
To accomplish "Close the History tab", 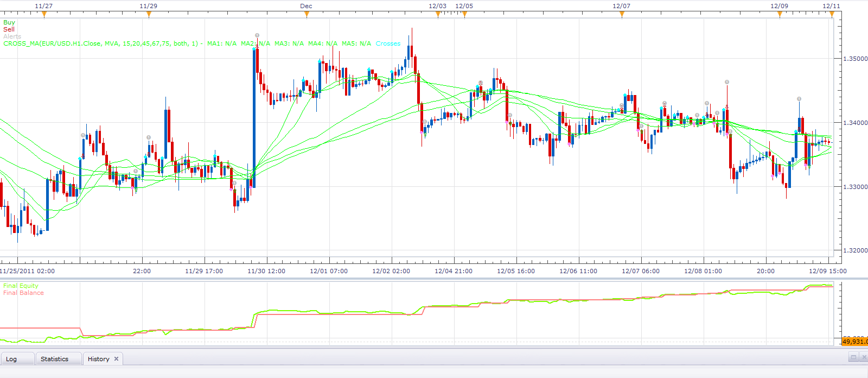I will coord(116,359).
